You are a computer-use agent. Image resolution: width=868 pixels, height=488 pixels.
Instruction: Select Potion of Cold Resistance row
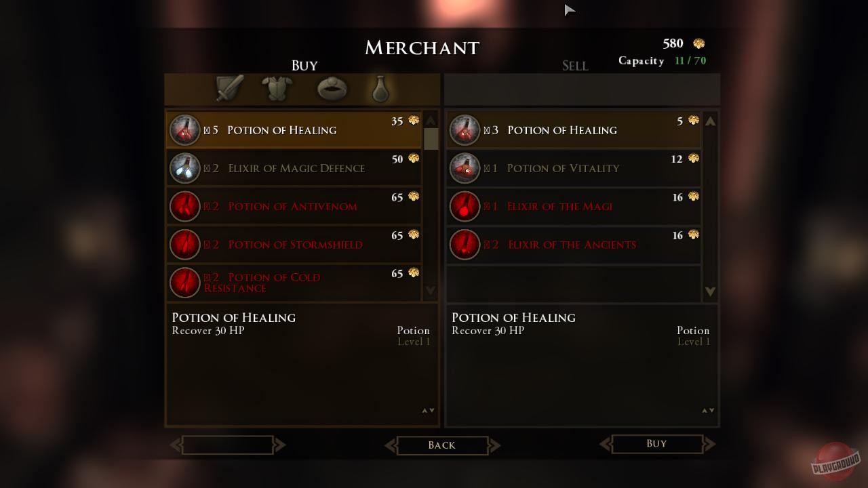click(295, 283)
